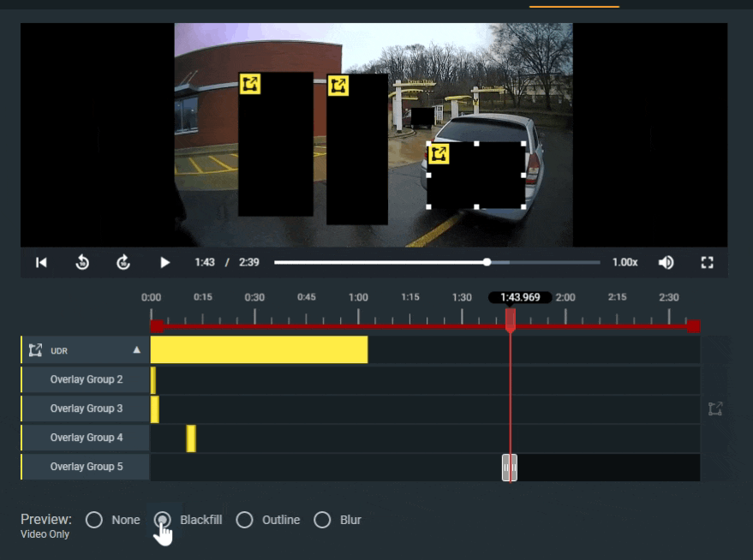Click the bottom-right handle of car redaction box

click(x=523, y=207)
